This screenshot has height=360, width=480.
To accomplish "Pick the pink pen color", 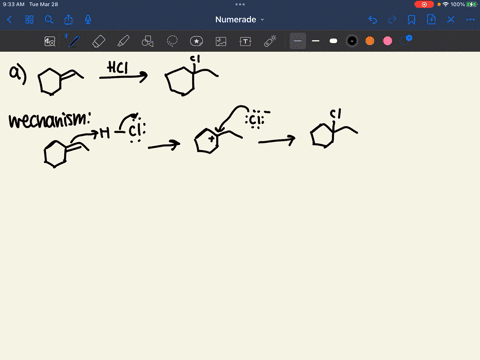I will pyautogui.click(x=387, y=41).
